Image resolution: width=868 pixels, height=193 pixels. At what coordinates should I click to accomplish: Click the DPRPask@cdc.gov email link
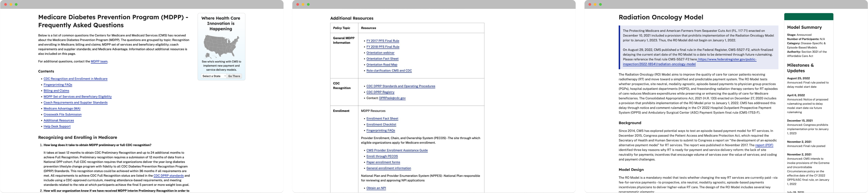tap(392, 98)
